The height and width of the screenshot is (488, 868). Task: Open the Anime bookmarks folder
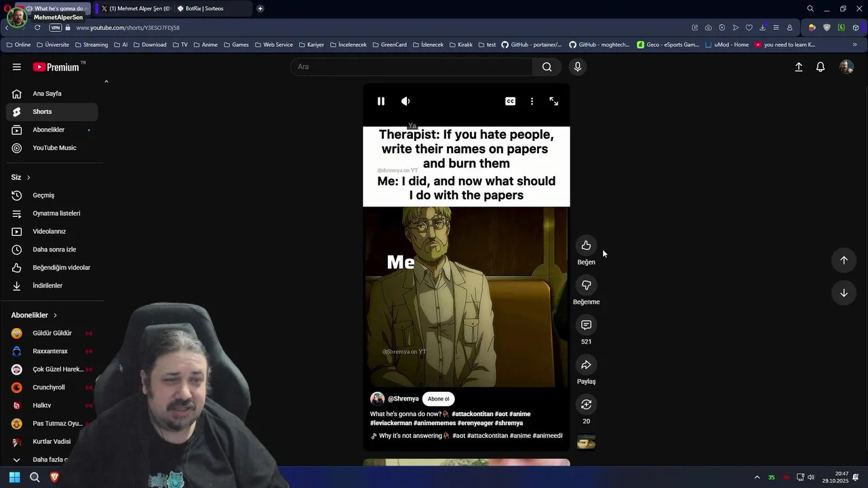coord(205,45)
